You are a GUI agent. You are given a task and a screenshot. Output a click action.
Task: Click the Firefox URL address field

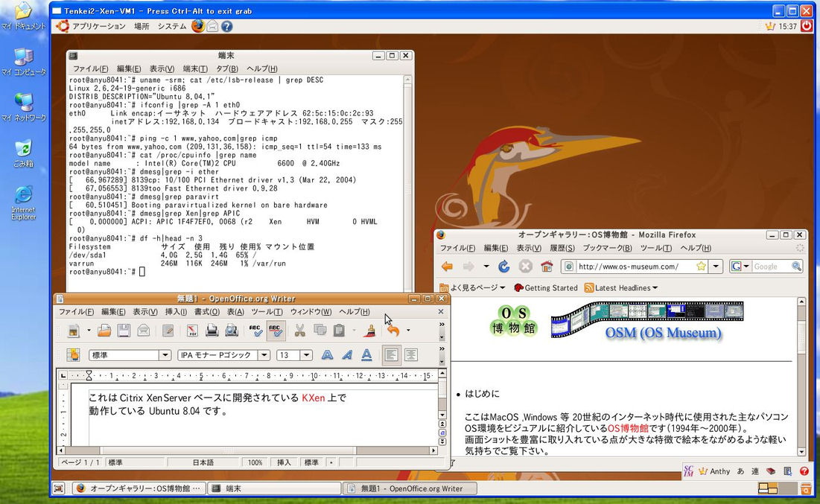635,267
